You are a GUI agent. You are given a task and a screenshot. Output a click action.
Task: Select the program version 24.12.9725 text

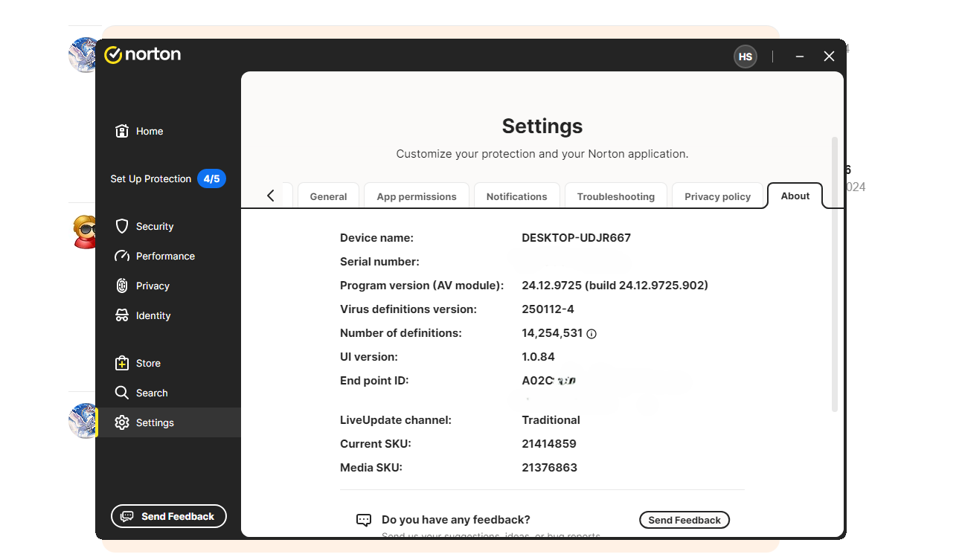point(615,286)
